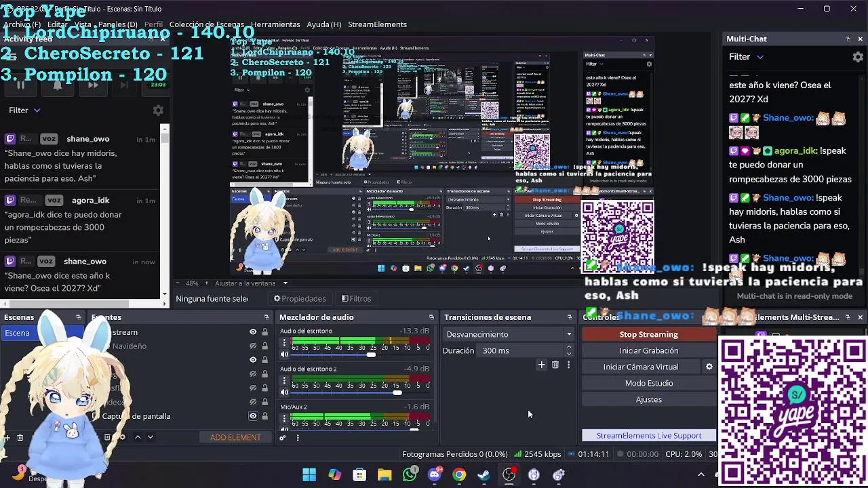Screen dimensions: 868x488
Task: Open WhatsApp from the taskbar
Action: (410, 474)
